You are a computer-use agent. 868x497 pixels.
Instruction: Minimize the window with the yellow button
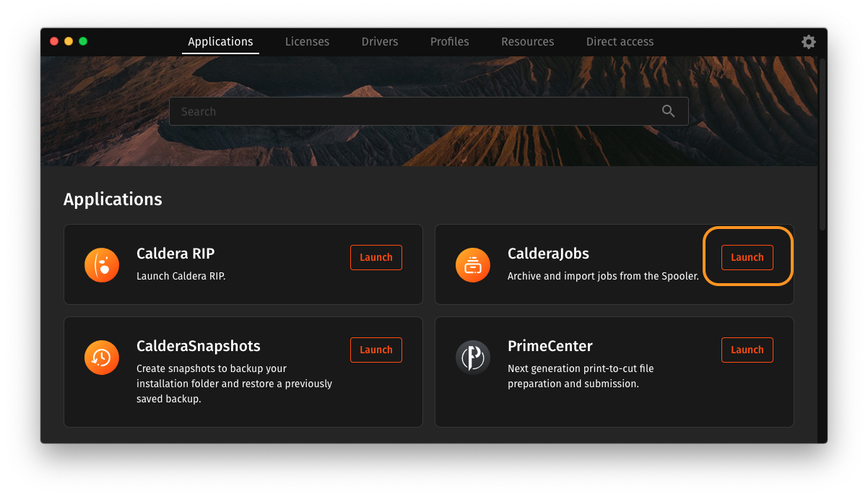click(x=69, y=41)
